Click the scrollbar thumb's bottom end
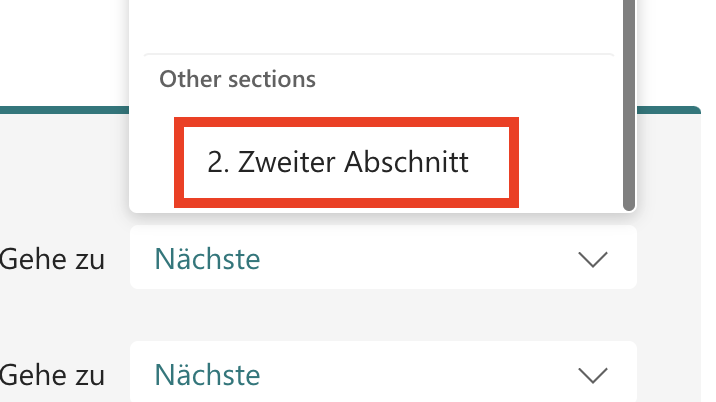This screenshot has height=402, width=716. pos(628,203)
